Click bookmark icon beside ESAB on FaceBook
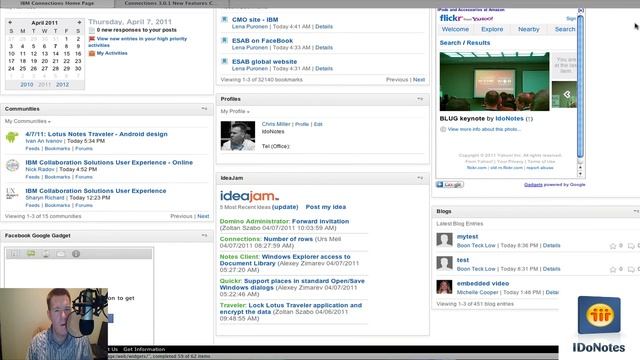The width and height of the screenshot is (640, 360). 224,40
